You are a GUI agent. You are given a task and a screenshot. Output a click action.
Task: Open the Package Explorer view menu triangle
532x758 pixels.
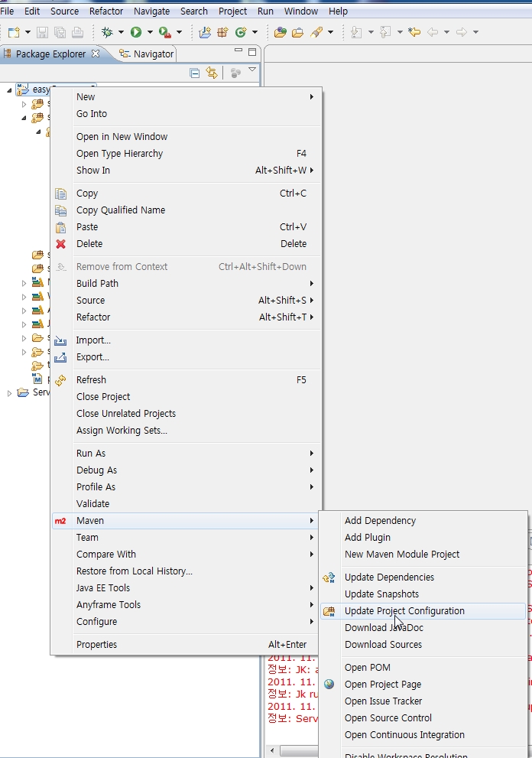pyautogui.click(x=252, y=70)
